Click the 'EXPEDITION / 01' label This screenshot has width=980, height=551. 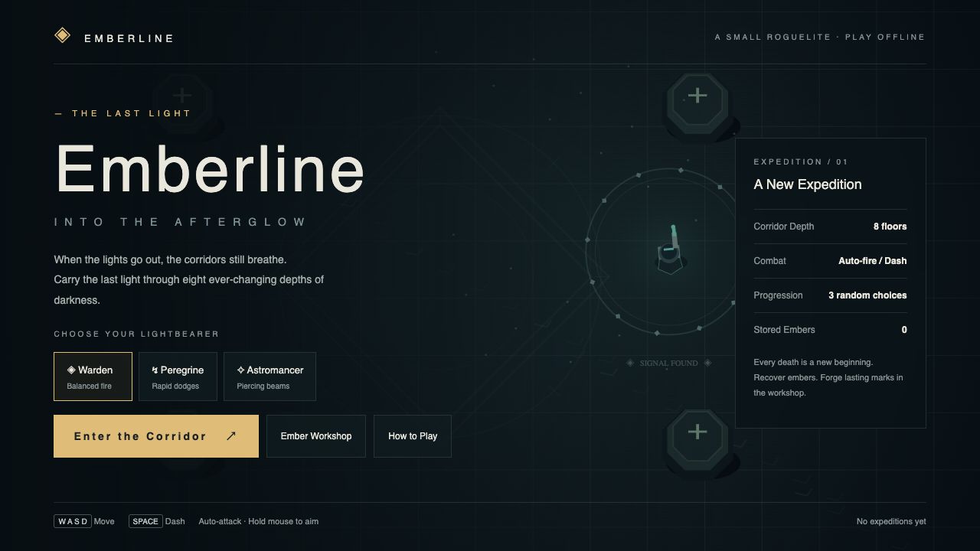coord(801,161)
